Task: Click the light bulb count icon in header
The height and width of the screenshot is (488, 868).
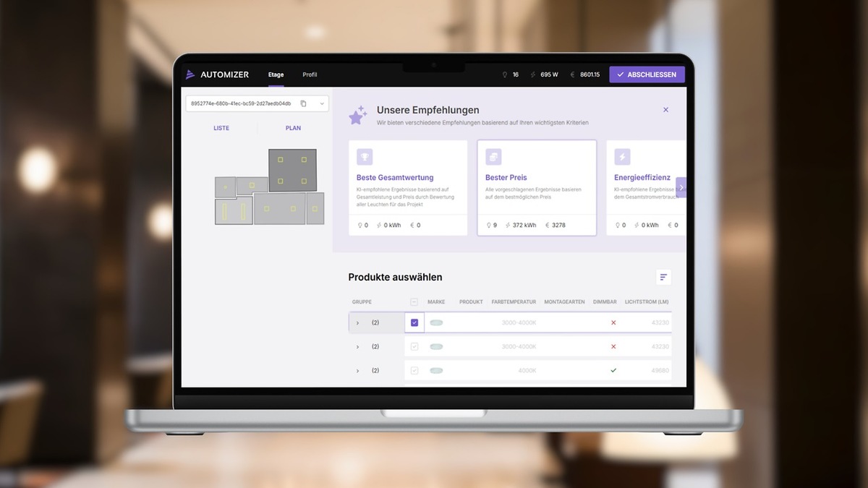Action: [x=505, y=74]
